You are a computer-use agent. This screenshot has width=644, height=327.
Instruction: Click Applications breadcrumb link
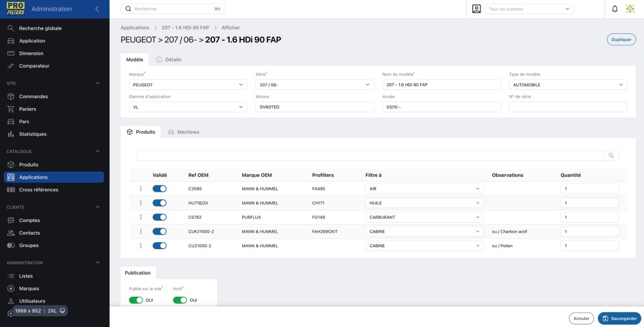pos(135,28)
